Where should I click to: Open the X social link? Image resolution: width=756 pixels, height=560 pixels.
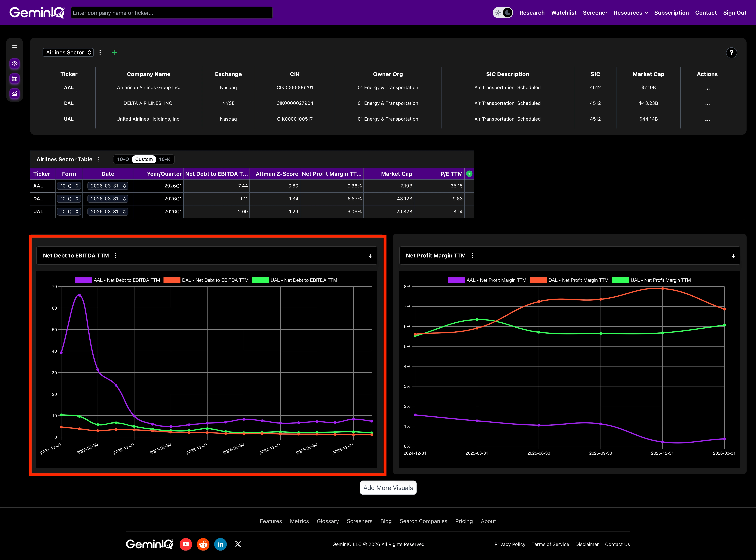238,544
